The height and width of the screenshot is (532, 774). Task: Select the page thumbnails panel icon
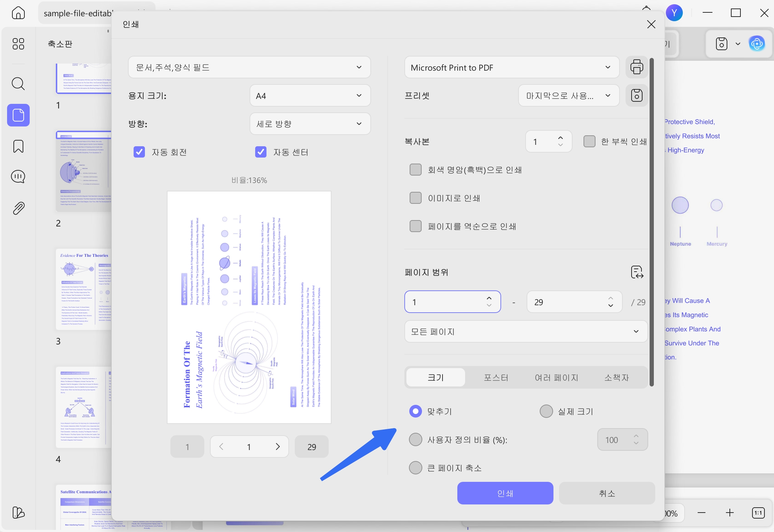pyautogui.click(x=18, y=115)
